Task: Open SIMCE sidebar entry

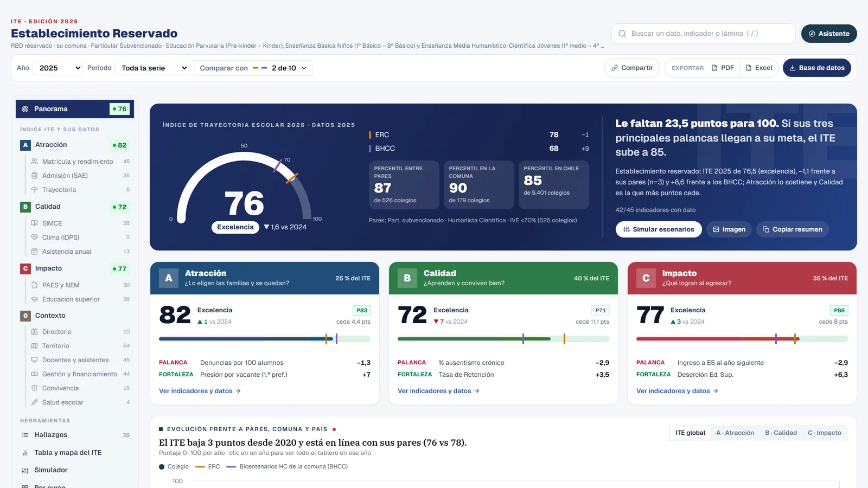Action: pyautogui.click(x=80, y=223)
